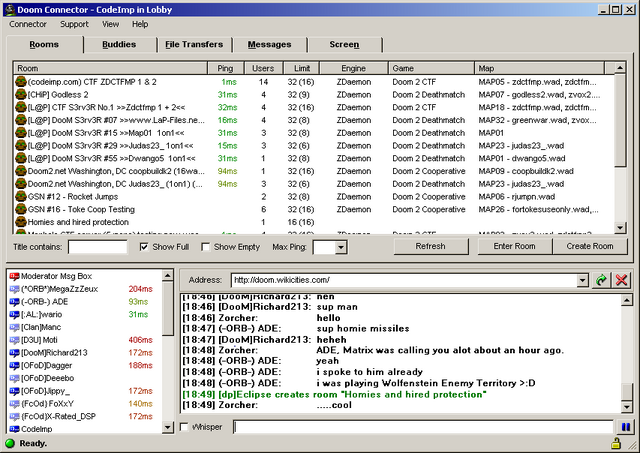This screenshot has width=640, height=453.
Task: Open the Help menu
Action: coord(140,24)
